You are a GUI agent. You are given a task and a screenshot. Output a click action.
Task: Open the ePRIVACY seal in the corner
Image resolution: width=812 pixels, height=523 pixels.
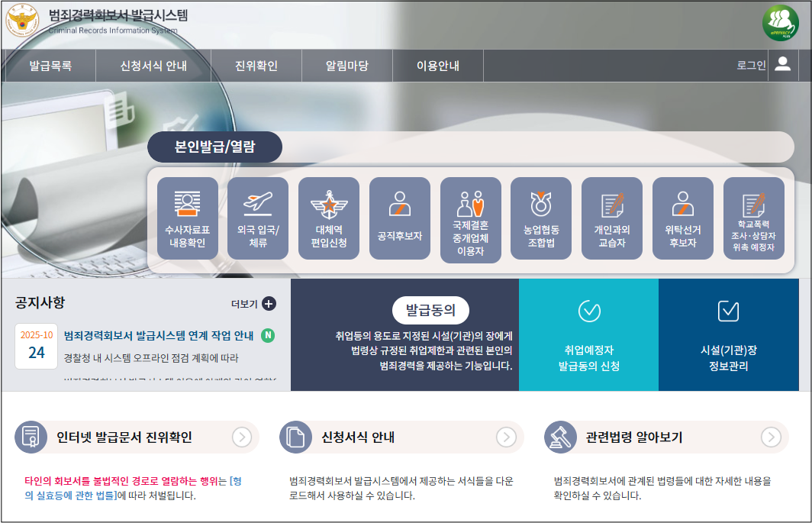779,24
